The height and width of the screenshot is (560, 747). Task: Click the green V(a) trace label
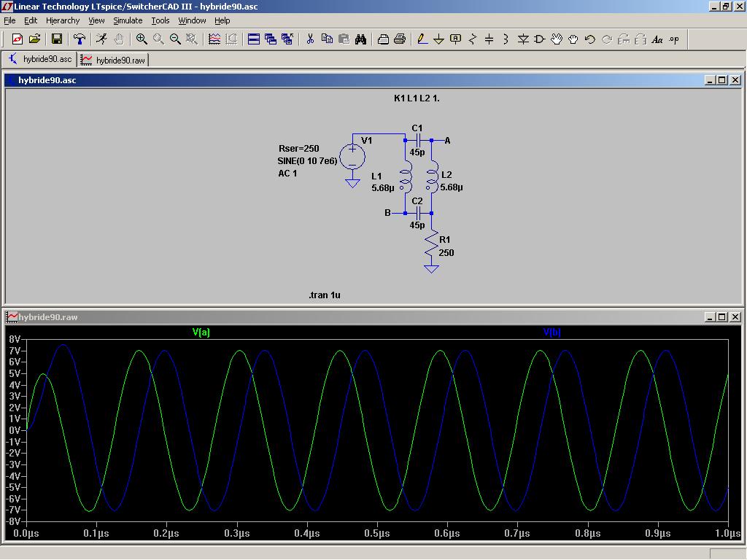coord(201,332)
